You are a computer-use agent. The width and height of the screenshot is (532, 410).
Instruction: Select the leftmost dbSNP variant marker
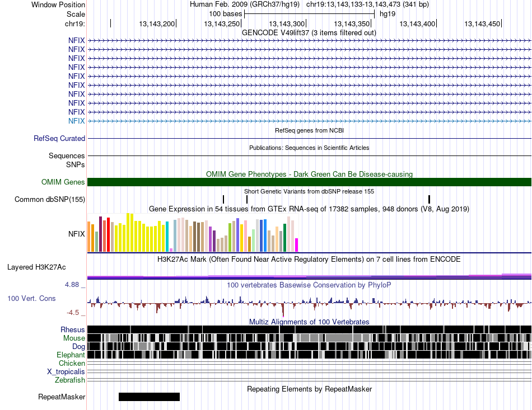[x=223, y=199]
